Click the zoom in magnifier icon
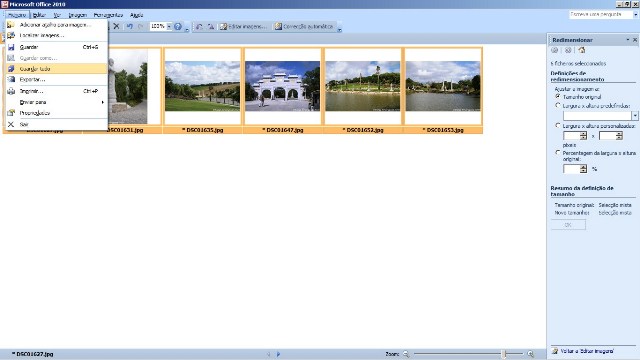The image size is (640, 360). [x=531, y=354]
